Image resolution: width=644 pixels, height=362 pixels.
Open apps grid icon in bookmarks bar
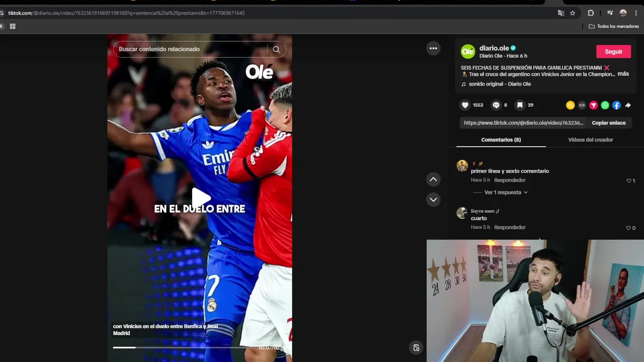(x=13, y=26)
